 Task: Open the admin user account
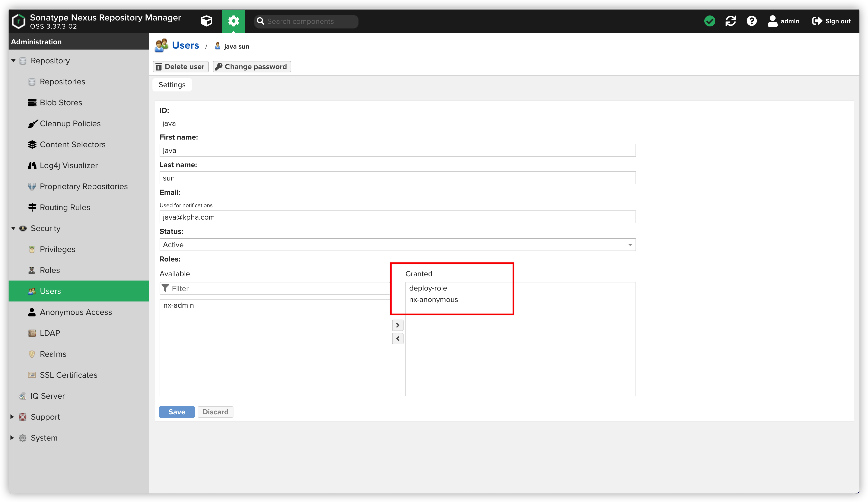coord(783,21)
